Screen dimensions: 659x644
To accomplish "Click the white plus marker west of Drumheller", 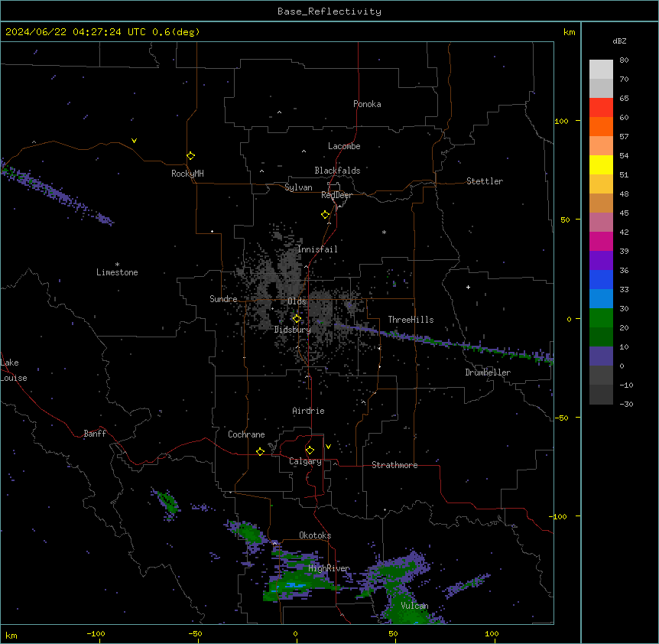I will (x=468, y=287).
